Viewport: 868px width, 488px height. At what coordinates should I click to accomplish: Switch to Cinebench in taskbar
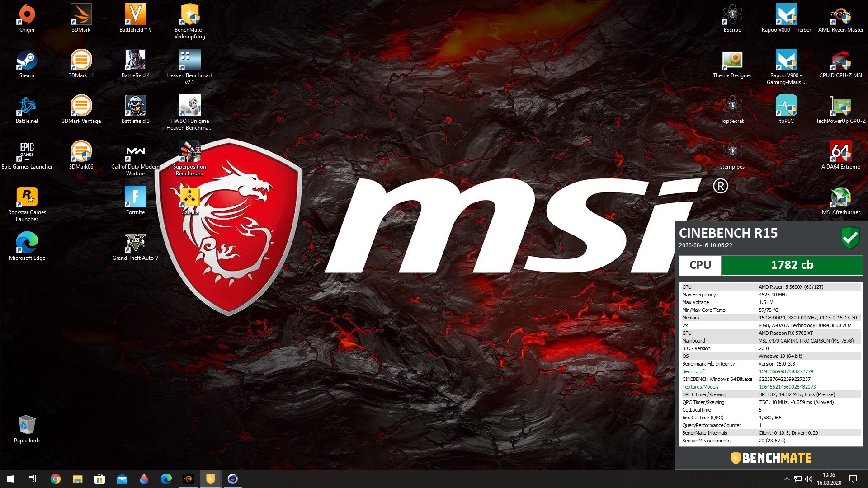tap(232, 479)
